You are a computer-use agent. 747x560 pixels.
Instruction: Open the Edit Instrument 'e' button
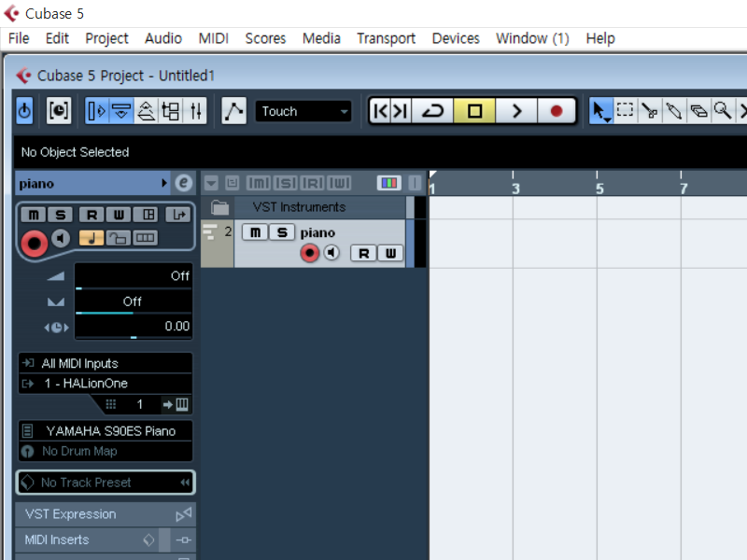(183, 183)
